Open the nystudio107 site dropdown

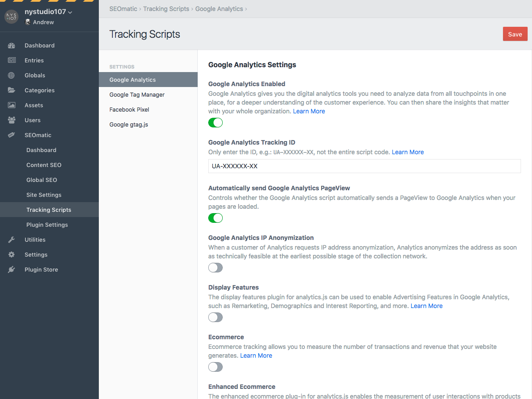coord(48,12)
